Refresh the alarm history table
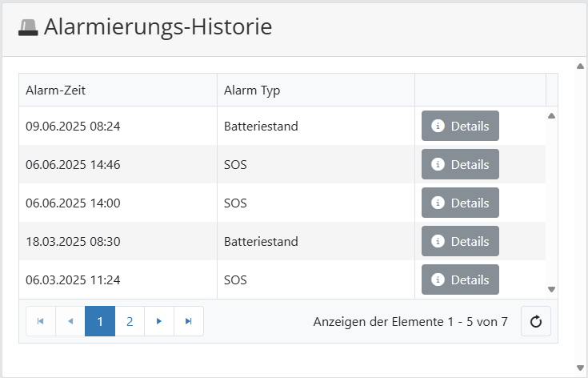Viewport: 588px width, 378px height. pos(536,321)
